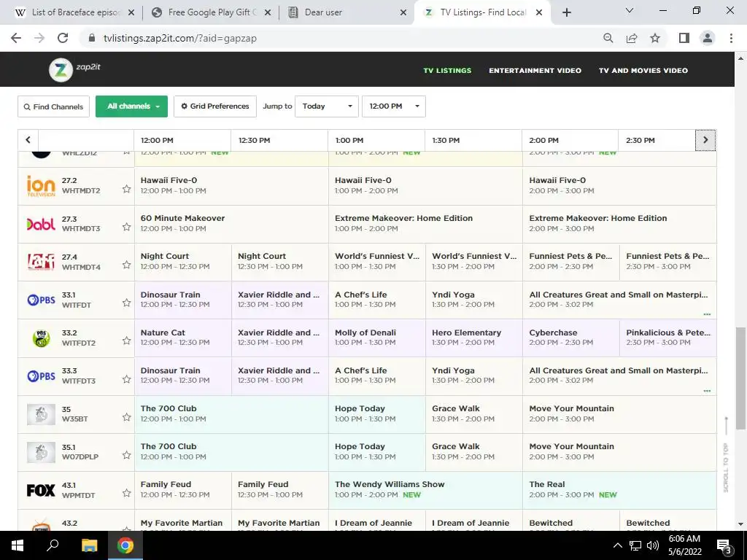The image size is (747, 560).
Task: Open the Cyberchase 2:00 PM listing
Action: (570, 338)
